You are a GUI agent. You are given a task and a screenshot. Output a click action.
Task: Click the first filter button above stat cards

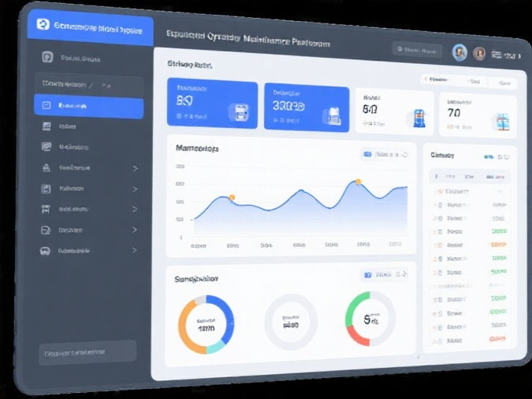(x=438, y=79)
